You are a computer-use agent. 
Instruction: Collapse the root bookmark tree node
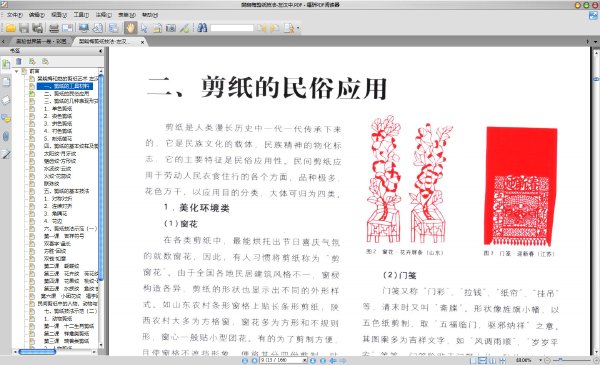[x=16, y=71]
